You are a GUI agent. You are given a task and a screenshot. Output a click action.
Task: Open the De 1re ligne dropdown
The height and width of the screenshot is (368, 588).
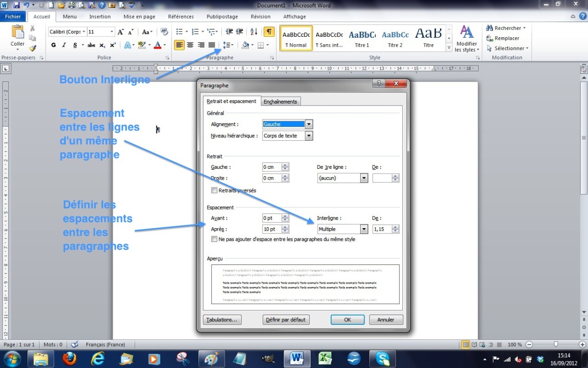tap(364, 178)
